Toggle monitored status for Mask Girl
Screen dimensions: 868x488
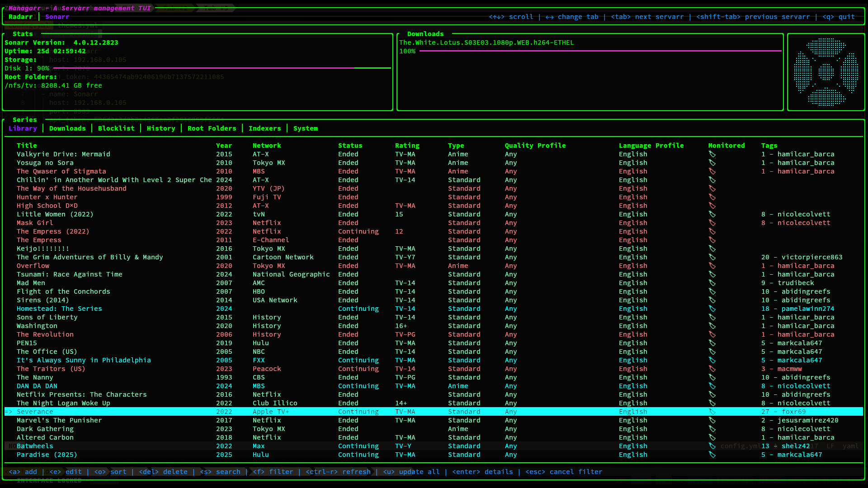click(x=712, y=223)
